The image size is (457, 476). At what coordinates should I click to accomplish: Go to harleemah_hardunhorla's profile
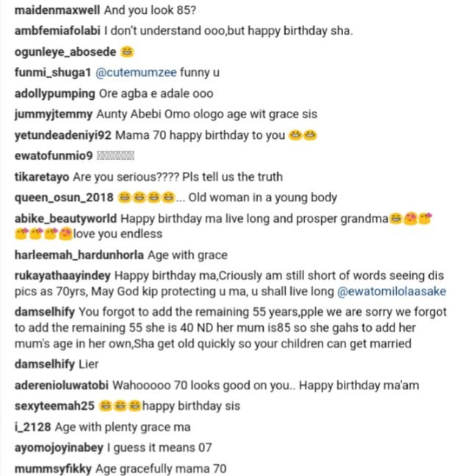pos(79,256)
